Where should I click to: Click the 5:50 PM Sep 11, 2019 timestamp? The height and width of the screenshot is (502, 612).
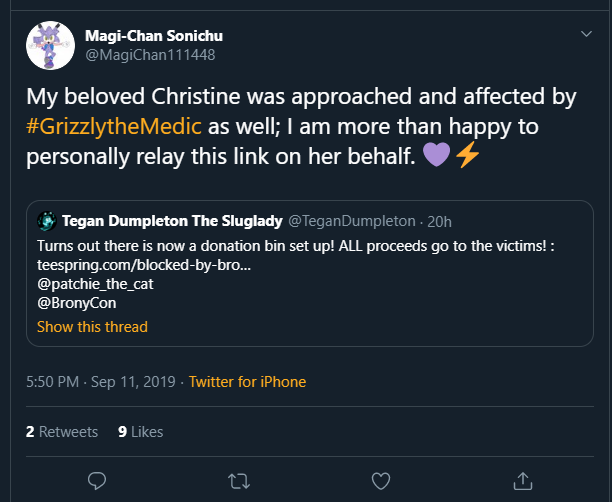click(x=101, y=382)
